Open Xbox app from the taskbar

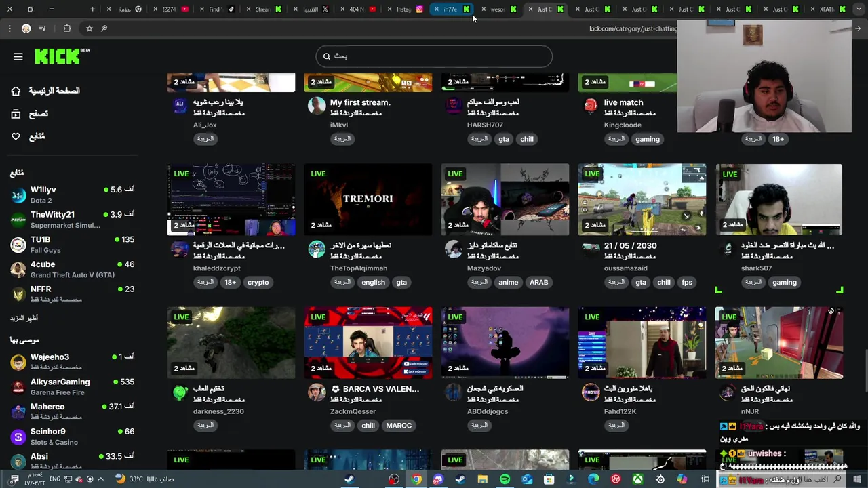coord(638,479)
